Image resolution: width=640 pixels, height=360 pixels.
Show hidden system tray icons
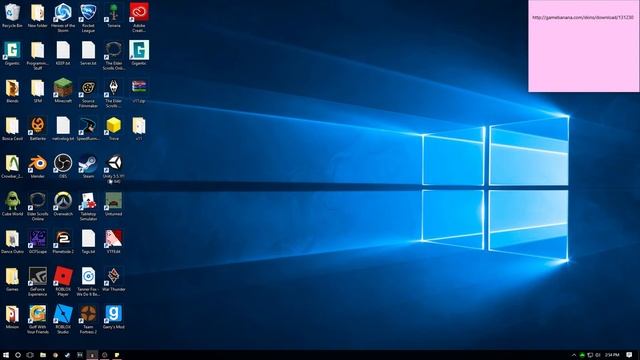click(574, 355)
